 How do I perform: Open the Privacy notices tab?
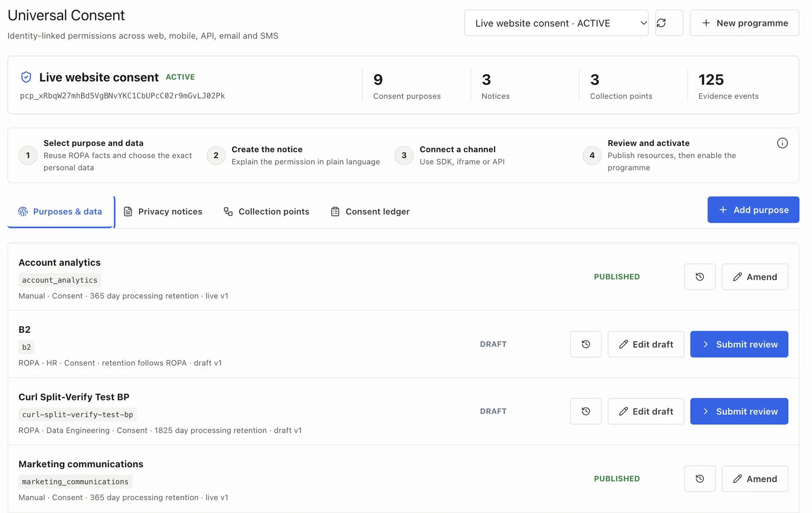tap(163, 212)
